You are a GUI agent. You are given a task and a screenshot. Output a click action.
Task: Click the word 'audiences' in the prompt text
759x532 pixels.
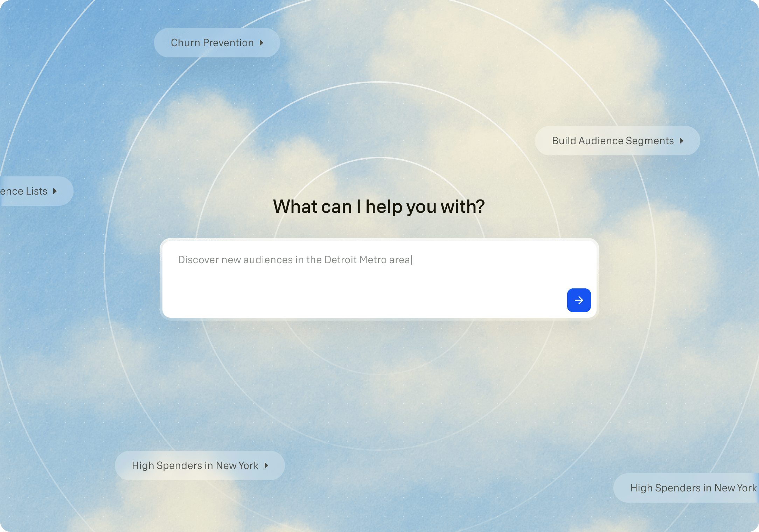click(268, 260)
